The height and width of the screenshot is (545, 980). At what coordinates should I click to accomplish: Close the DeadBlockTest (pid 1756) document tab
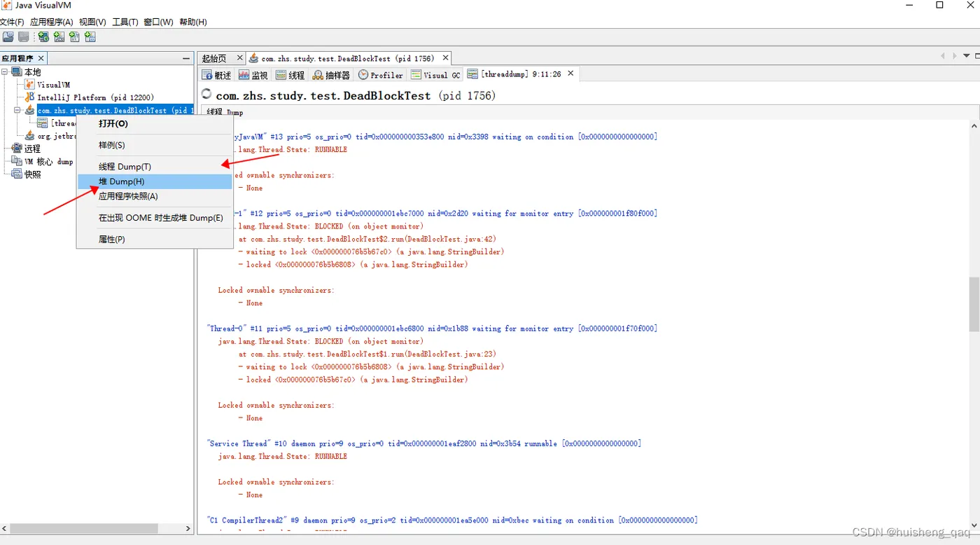point(445,58)
